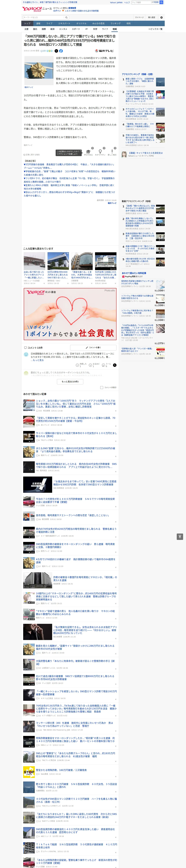Open the 中田翔 search suggestion dropdown
186x868 pixels.
coord(155,2)
